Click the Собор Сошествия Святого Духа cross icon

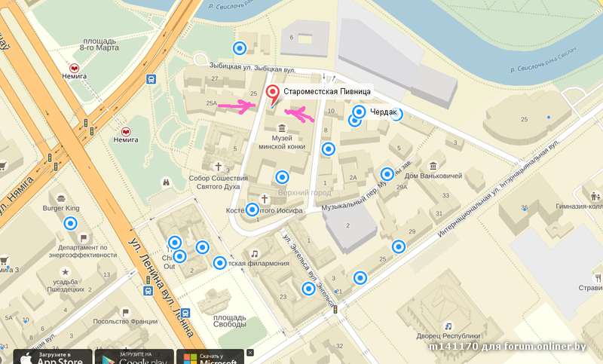(218, 167)
